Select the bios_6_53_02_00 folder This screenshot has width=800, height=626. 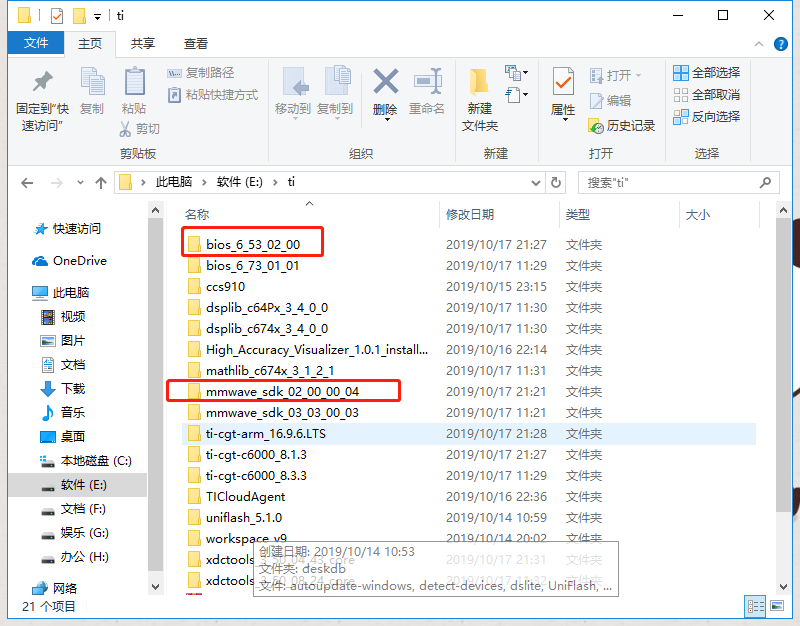pos(253,245)
